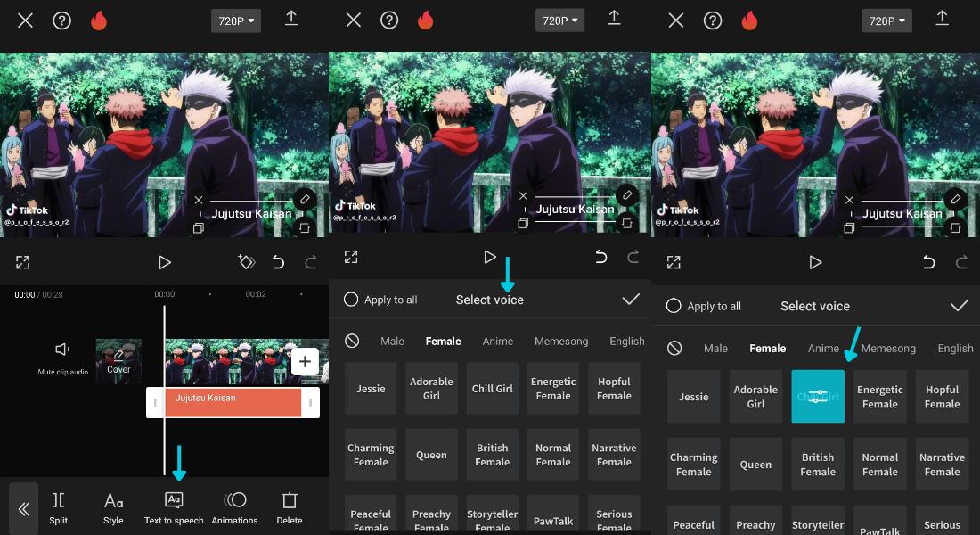Open help in the middle screen
The height and width of the screenshot is (535, 980).
pos(389,21)
